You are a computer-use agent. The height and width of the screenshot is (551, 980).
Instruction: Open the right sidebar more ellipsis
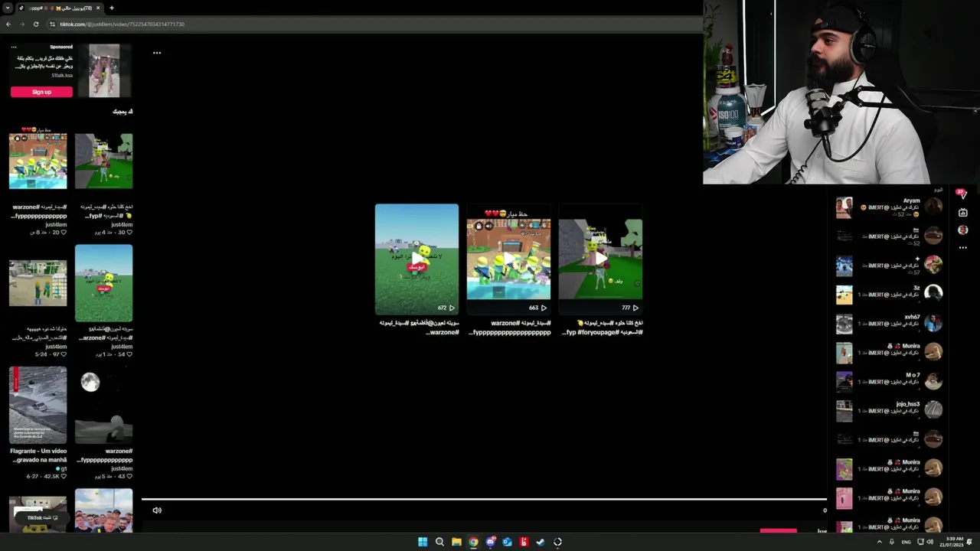pyautogui.click(x=962, y=247)
